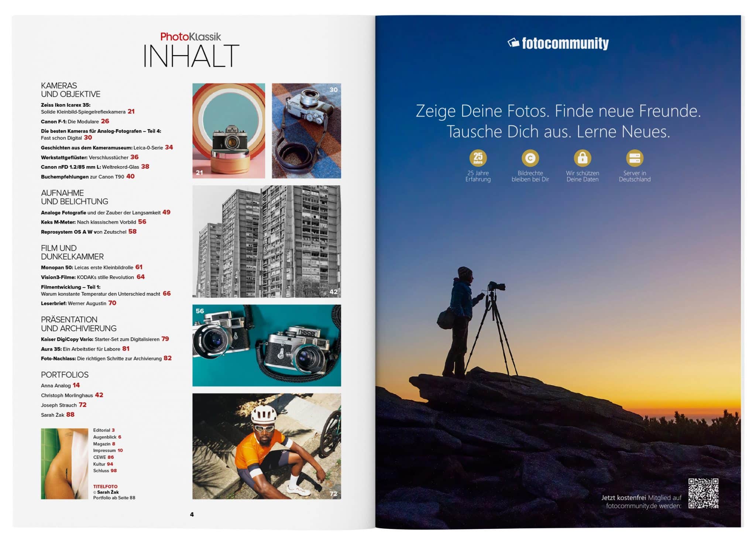Open the rangefinder camera photo 30
The width and height of the screenshot is (756, 543).
(306, 131)
